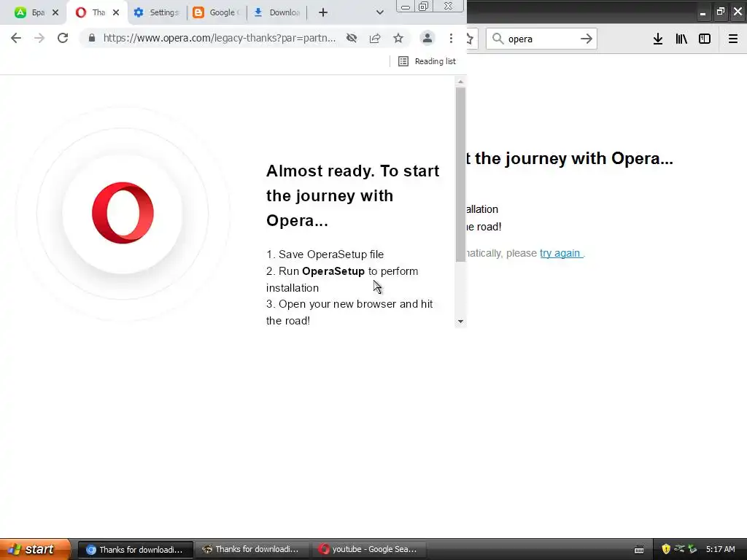Open a new Chrome tab
The height and width of the screenshot is (560, 747).
323,13
